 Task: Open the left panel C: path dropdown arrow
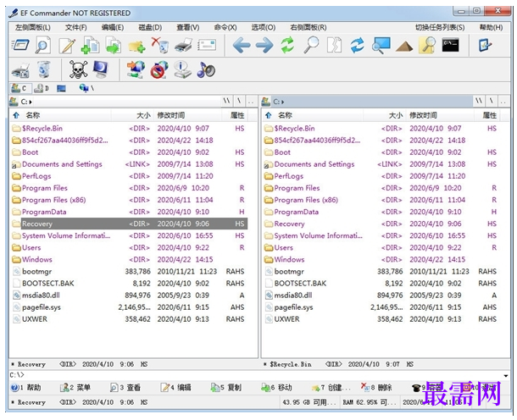point(31,102)
